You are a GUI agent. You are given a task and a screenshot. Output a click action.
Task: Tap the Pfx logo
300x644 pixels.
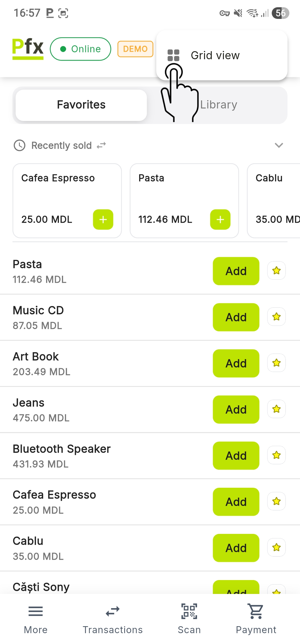tap(28, 49)
